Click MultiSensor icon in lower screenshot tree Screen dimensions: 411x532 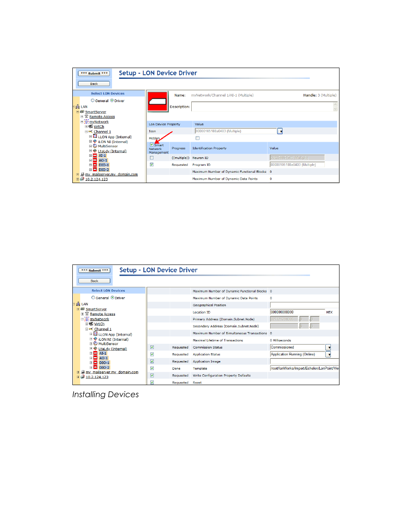[96, 344]
